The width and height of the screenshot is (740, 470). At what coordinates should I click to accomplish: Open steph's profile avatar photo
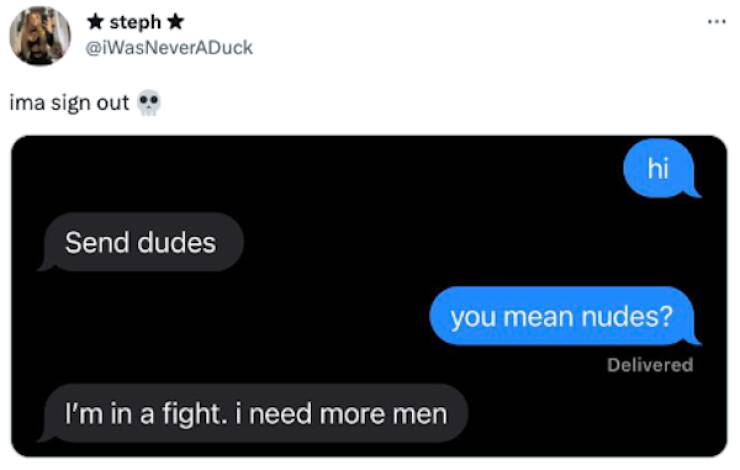[x=40, y=36]
